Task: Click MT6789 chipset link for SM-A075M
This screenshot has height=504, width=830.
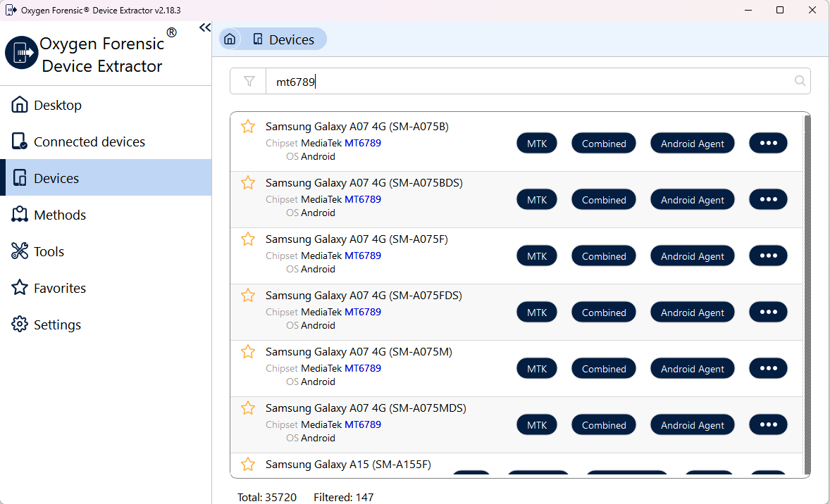Action: point(363,368)
